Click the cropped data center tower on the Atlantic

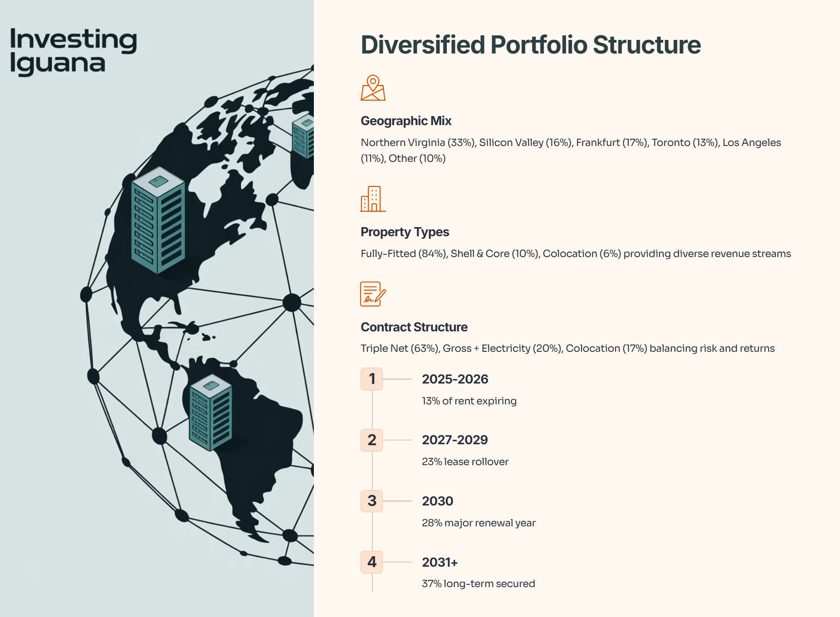tap(303, 136)
